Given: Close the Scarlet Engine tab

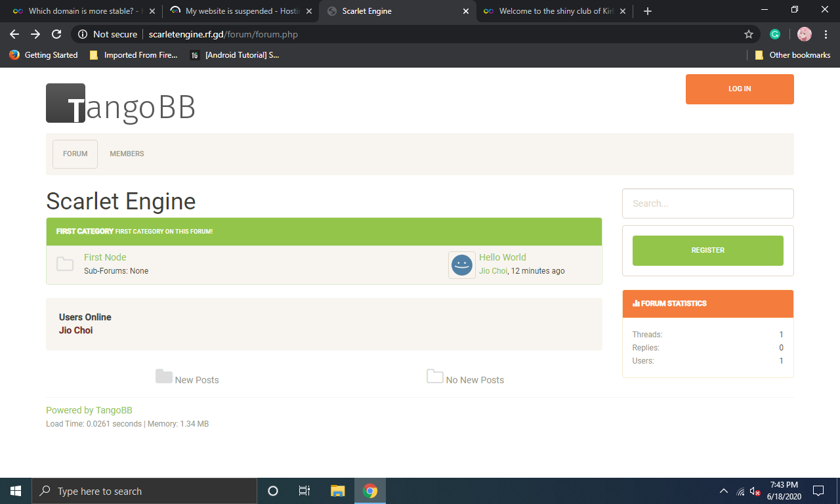Looking at the screenshot, I should pos(466,11).
